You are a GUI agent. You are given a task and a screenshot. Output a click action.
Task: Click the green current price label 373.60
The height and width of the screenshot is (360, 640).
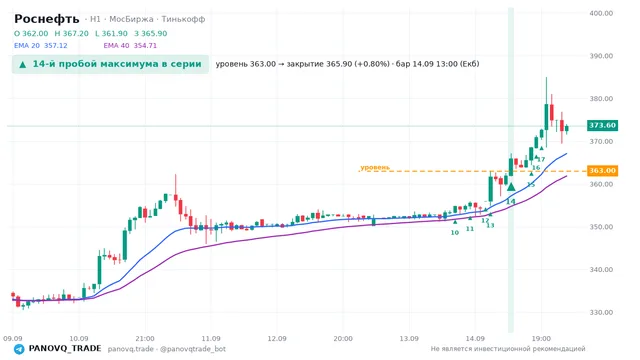(602, 125)
